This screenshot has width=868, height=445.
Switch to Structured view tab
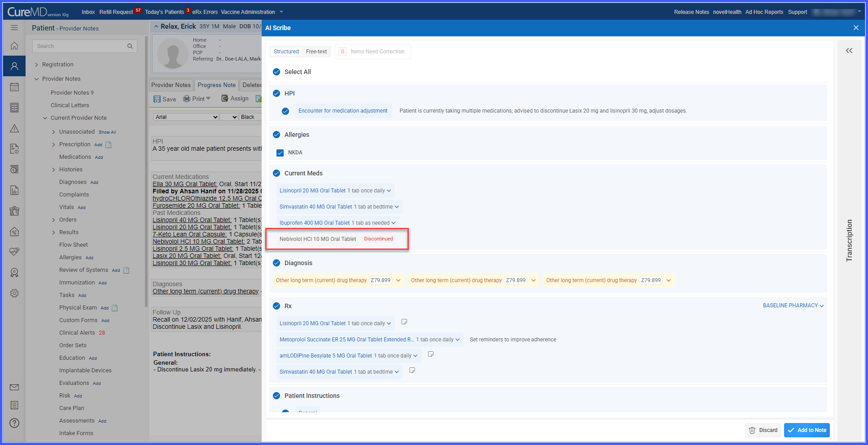click(x=286, y=52)
